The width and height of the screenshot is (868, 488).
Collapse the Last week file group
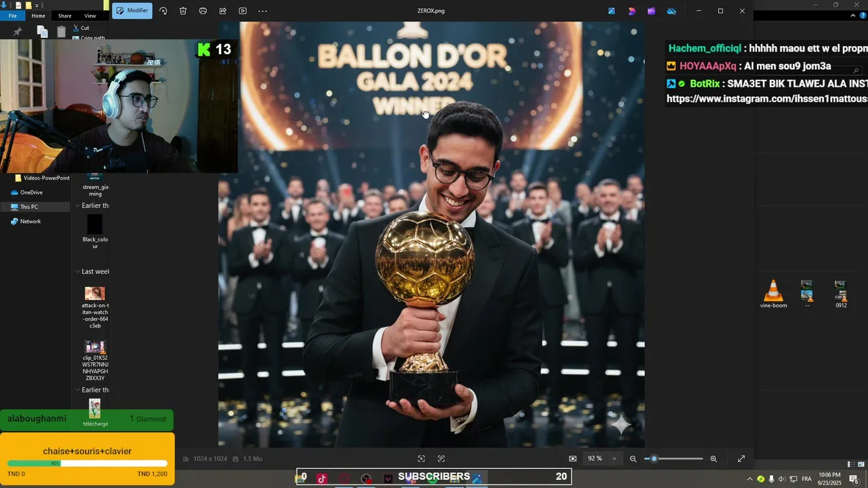coord(77,272)
